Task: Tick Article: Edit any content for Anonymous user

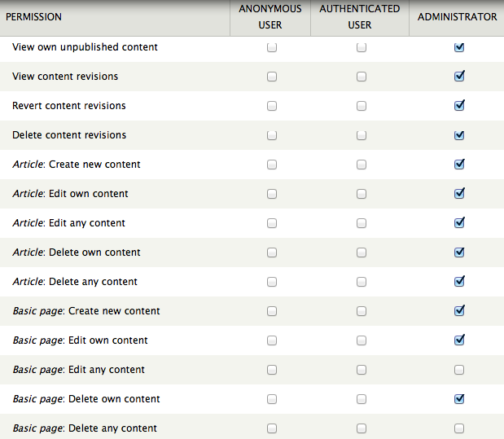Action: coord(272,223)
